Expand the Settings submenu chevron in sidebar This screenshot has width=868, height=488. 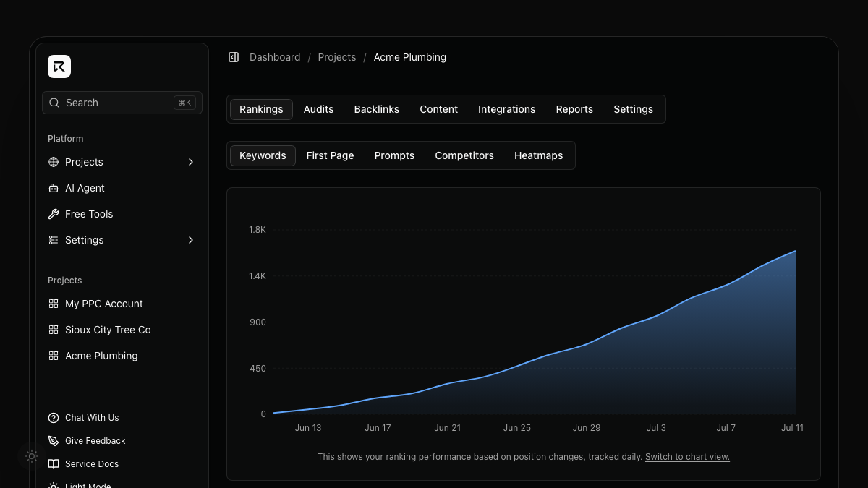pyautogui.click(x=191, y=240)
